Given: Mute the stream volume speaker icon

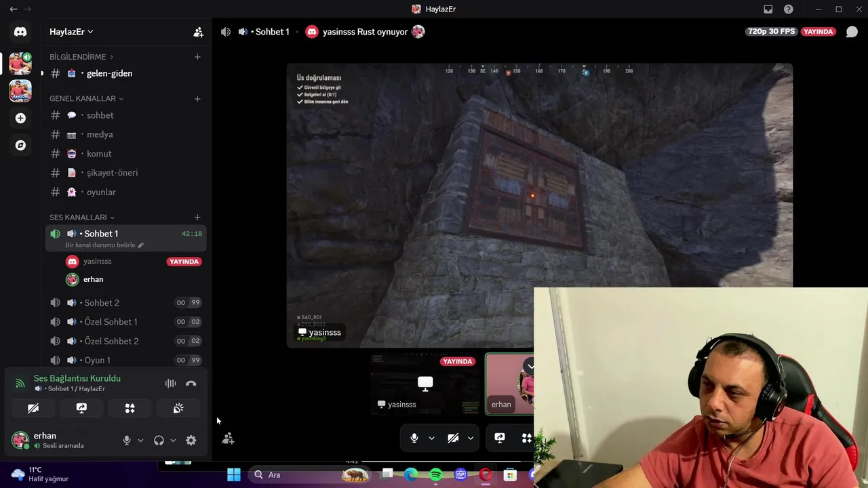Looking at the screenshot, I should coord(226,32).
